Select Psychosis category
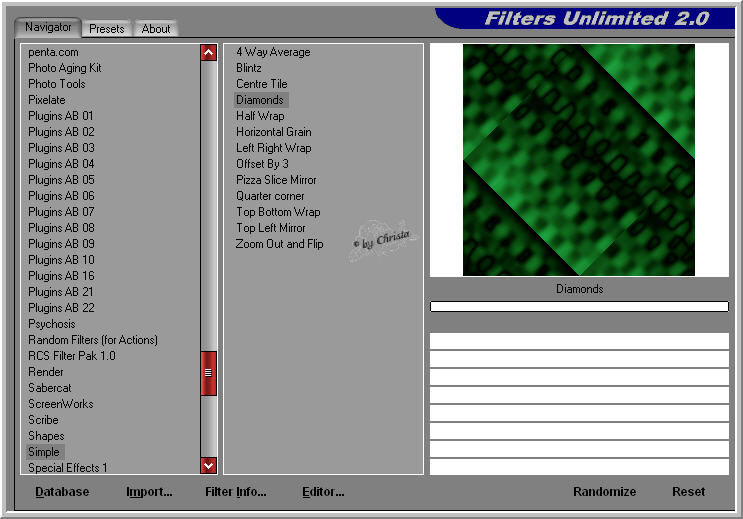Viewport: 743px width, 519px height. (52, 324)
